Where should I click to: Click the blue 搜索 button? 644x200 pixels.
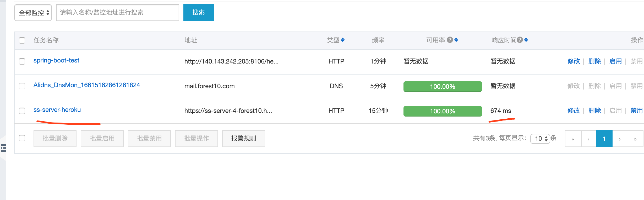199,13
